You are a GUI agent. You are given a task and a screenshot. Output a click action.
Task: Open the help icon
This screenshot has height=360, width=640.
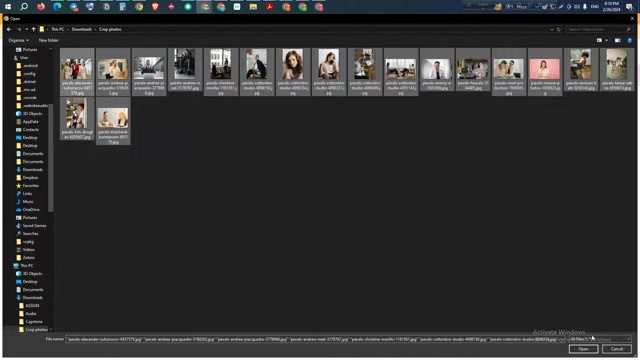(x=629, y=40)
